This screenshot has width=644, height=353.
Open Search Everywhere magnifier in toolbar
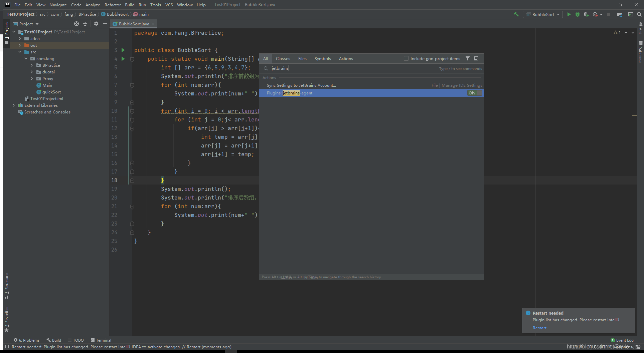click(639, 14)
